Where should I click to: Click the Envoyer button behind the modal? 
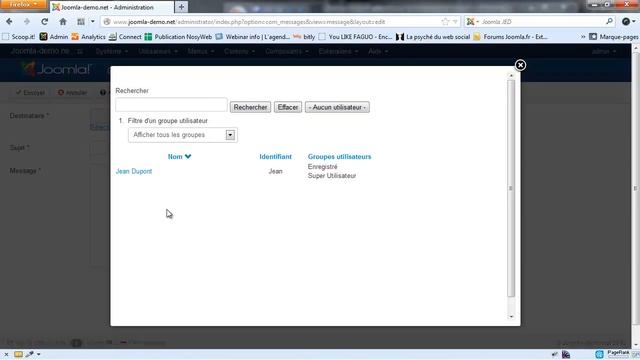pos(30,93)
